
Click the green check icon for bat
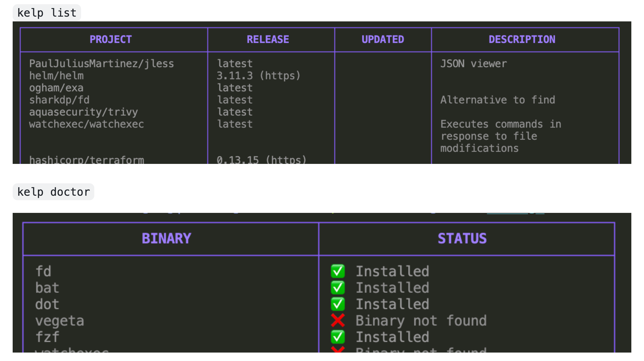point(338,288)
